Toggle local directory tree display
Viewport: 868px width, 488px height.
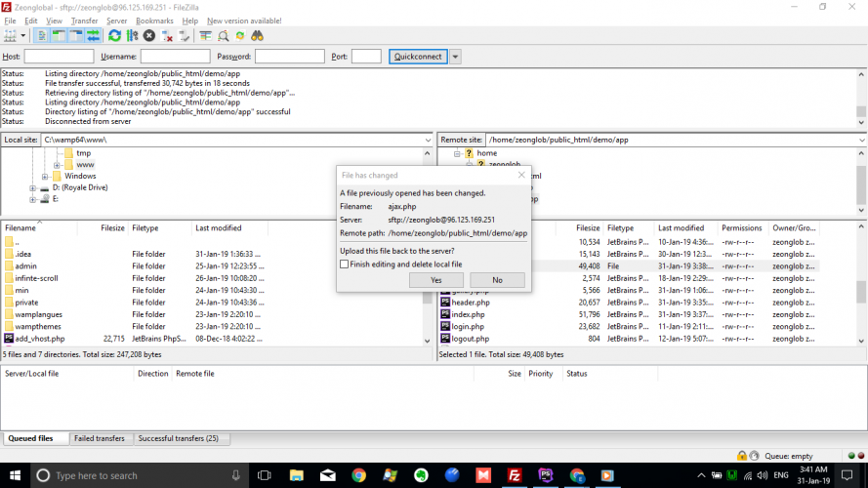click(x=59, y=36)
